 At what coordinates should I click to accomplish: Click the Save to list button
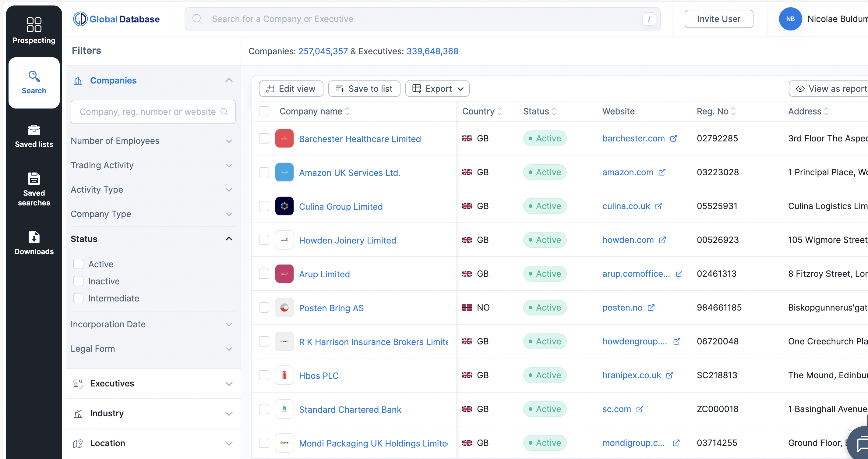[x=364, y=89]
